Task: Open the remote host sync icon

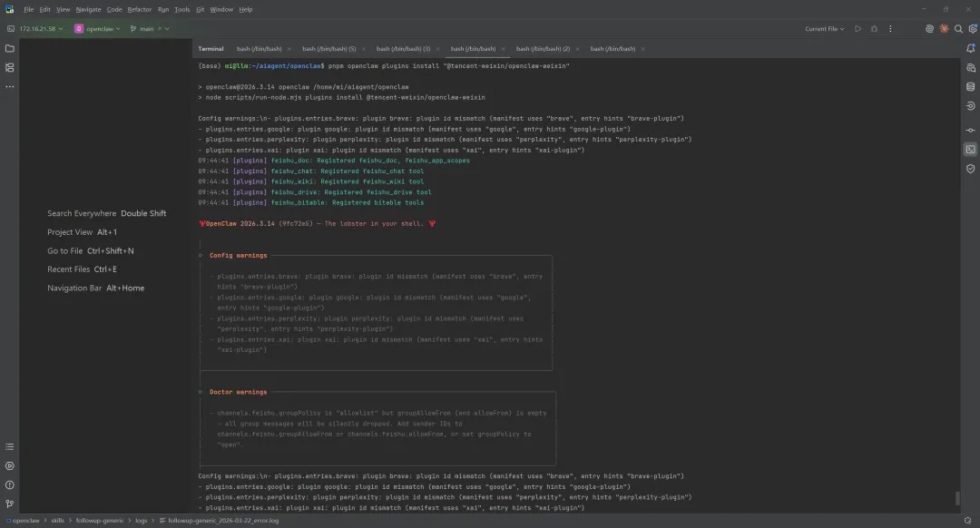Action: [970, 106]
